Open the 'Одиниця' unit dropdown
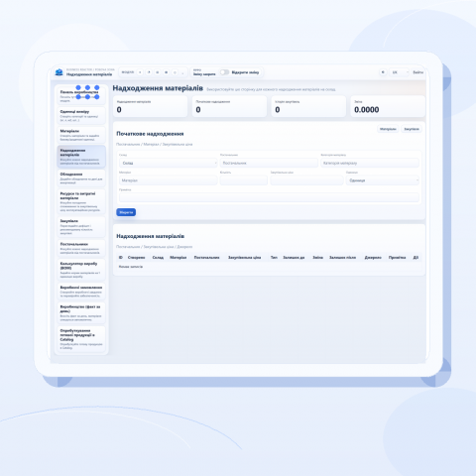This screenshot has height=476, width=476. (x=383, y=180)
